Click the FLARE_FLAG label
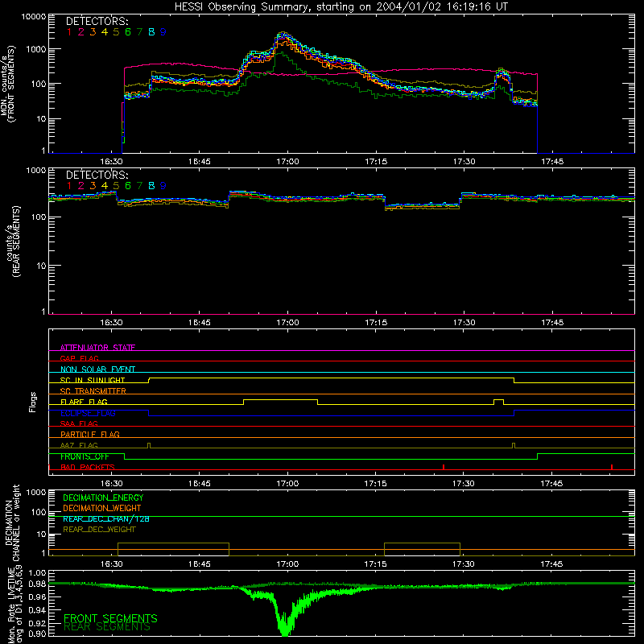Viewport: 644px width, 644px height. pos(84,402)
